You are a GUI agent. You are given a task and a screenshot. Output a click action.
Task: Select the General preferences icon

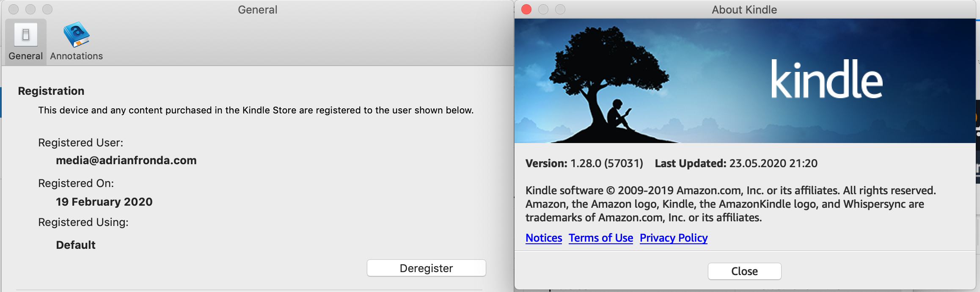25,41
